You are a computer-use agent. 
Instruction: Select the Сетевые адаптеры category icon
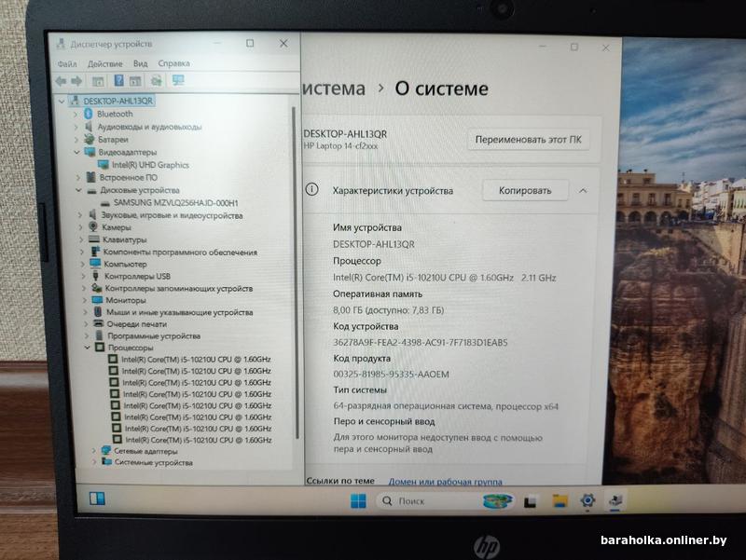pos(106,450)
